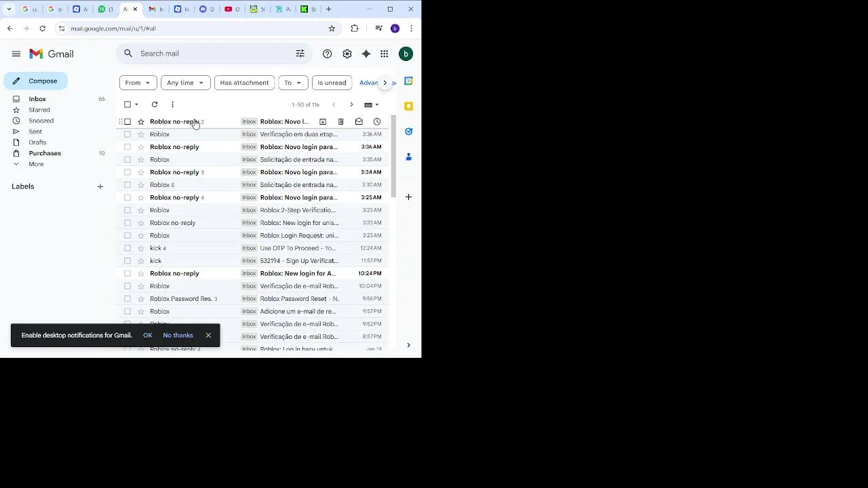Screen dimensions: 868x488
Task: Apply the Has attachment filter
Action: click(x=244, y=83)
